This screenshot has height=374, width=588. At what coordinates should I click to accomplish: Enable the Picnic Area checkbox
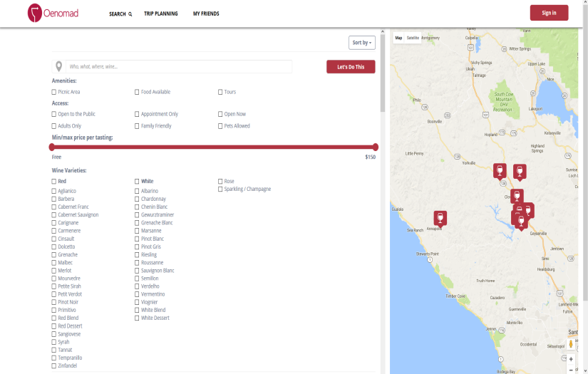tap(54, 92)
